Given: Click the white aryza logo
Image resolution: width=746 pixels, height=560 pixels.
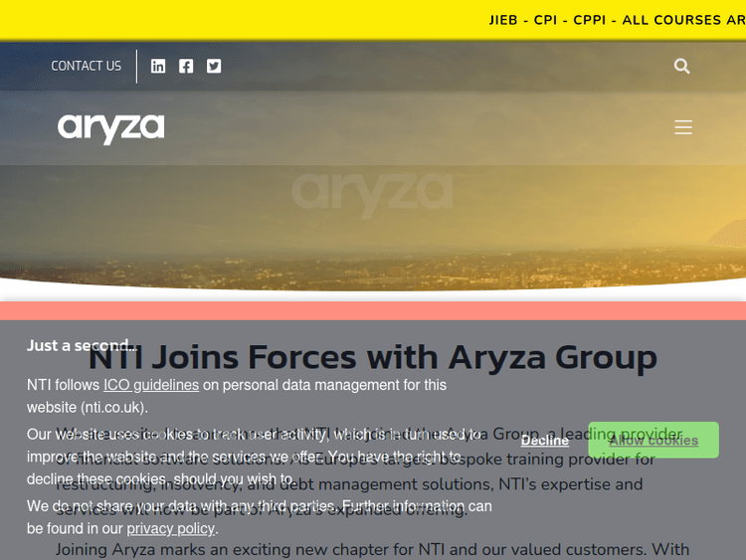Looking at the screenshot, I should coord(110,127).
